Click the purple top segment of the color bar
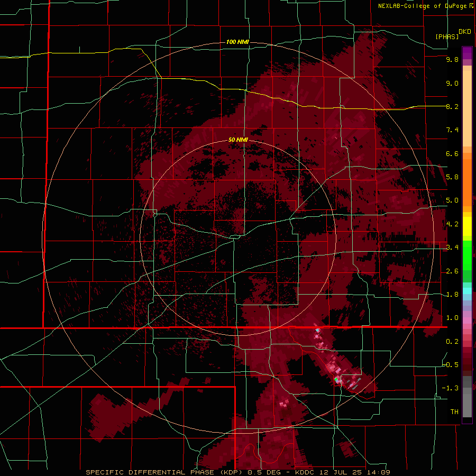This screenshot has height=476, width=476. (467, 53)
